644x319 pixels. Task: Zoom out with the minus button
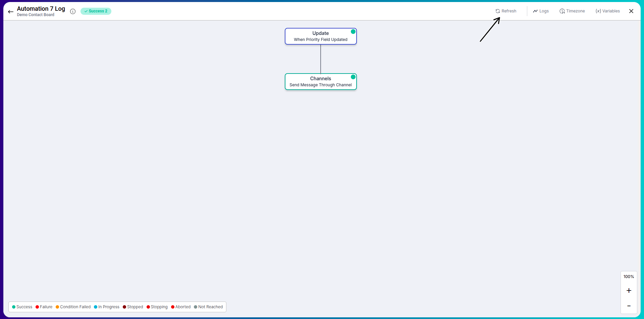(629, 306)
